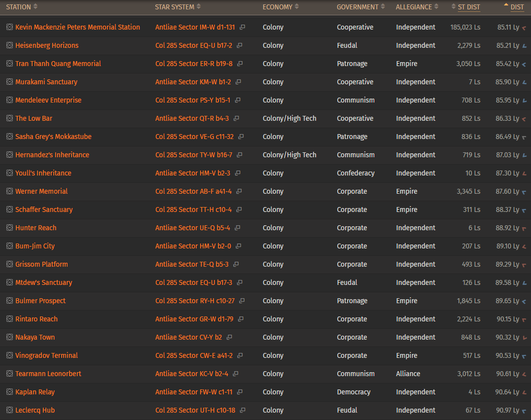531x420 pixels.
Task: Open Bulmer Prospect station page
Action: click(x=40, y=301)
